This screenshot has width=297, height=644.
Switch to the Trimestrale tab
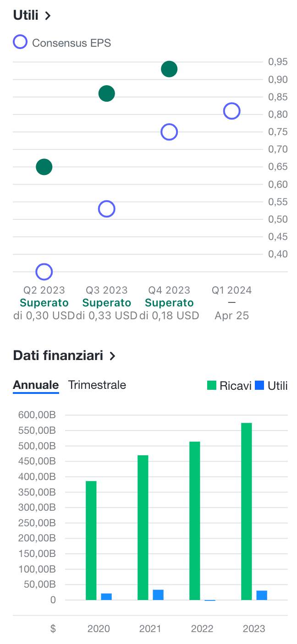97,385
